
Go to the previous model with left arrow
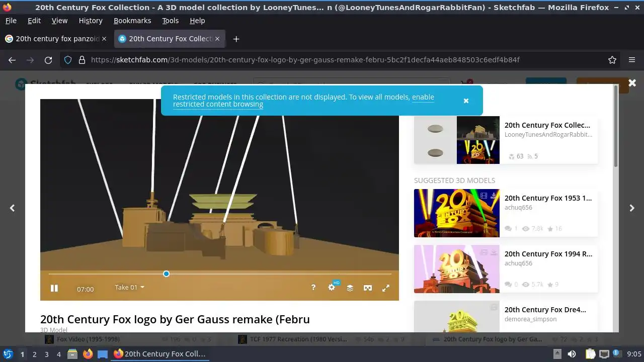[x=12, y=208]
